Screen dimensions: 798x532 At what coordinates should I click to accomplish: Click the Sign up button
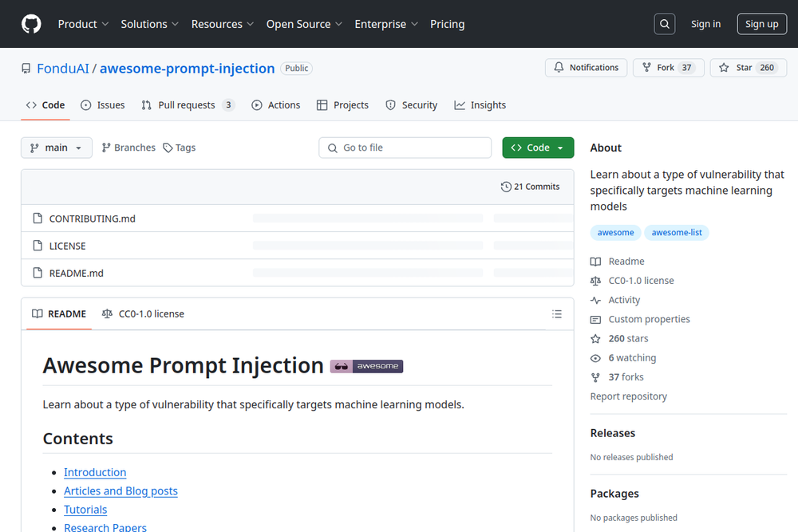pyautogui.click(x=762, y=24)
